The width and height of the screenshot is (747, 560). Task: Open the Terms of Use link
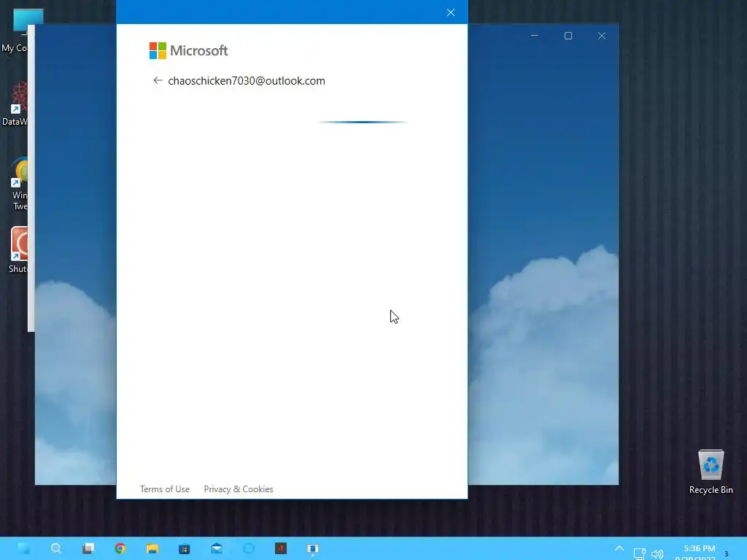[165, 489]
